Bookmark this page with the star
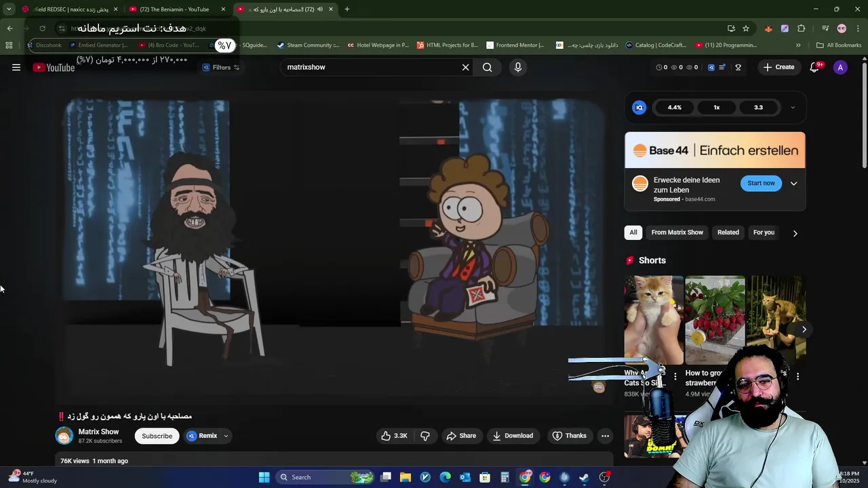868x488 pixels. [x=746, y=28]
